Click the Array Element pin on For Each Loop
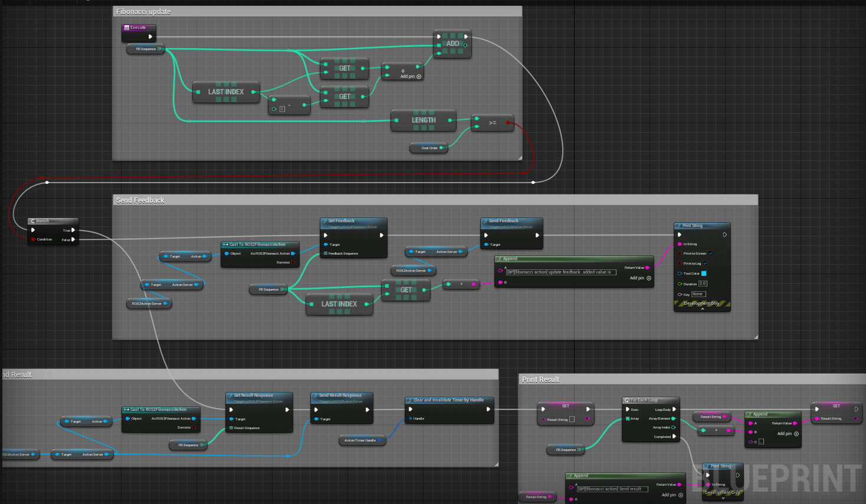The width and height of the screenshot is (866, 504). pos(674,419)
